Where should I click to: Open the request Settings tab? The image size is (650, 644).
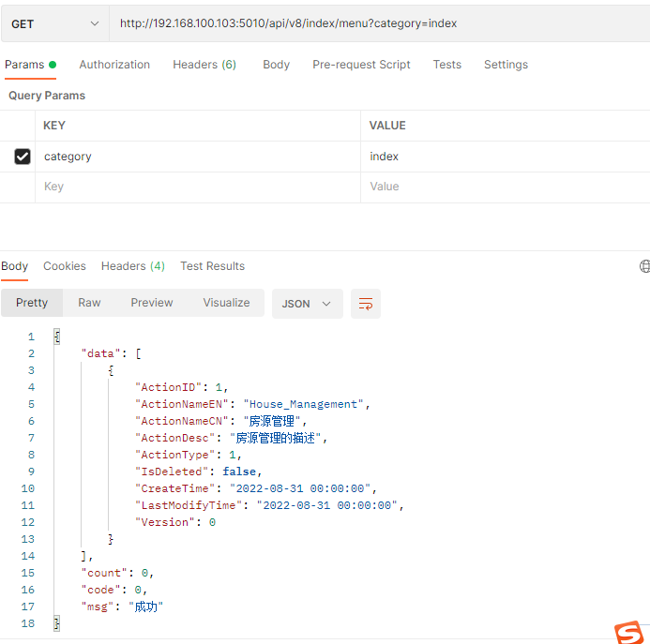[506, 65]
